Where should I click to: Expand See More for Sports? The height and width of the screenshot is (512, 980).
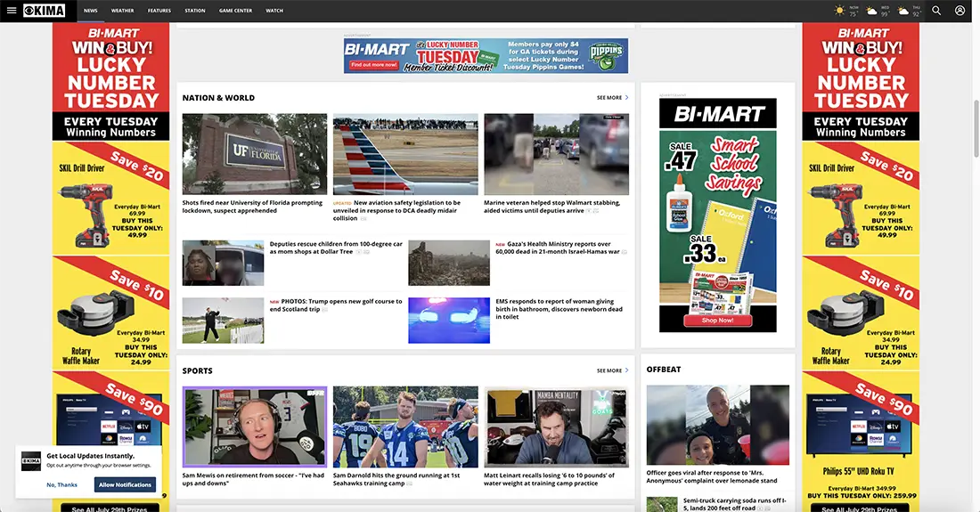pyautogui.click(x=613, y=370)
